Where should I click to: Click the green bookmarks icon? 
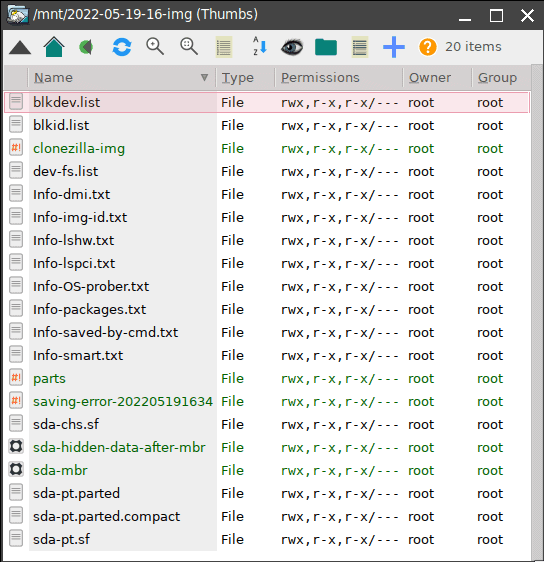pyautogui.click(x=86, y=47)
